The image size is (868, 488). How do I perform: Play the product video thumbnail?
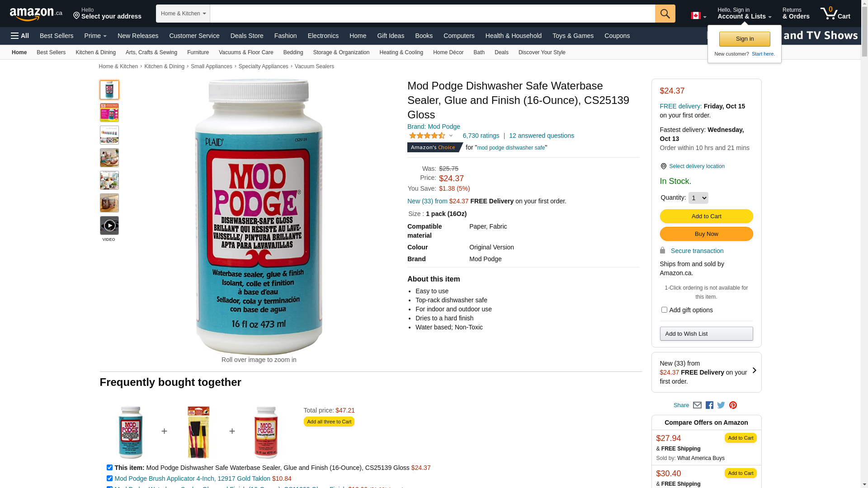[x=109, y=225]
